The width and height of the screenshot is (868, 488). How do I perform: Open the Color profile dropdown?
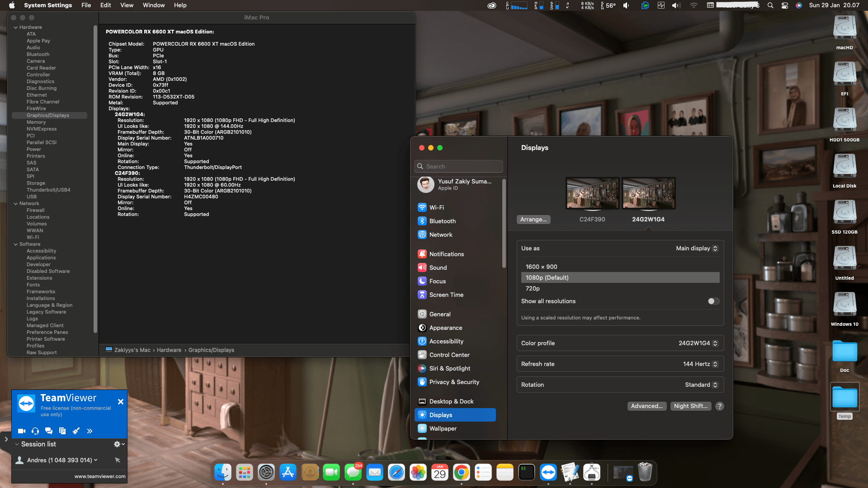tap(698, 343)
